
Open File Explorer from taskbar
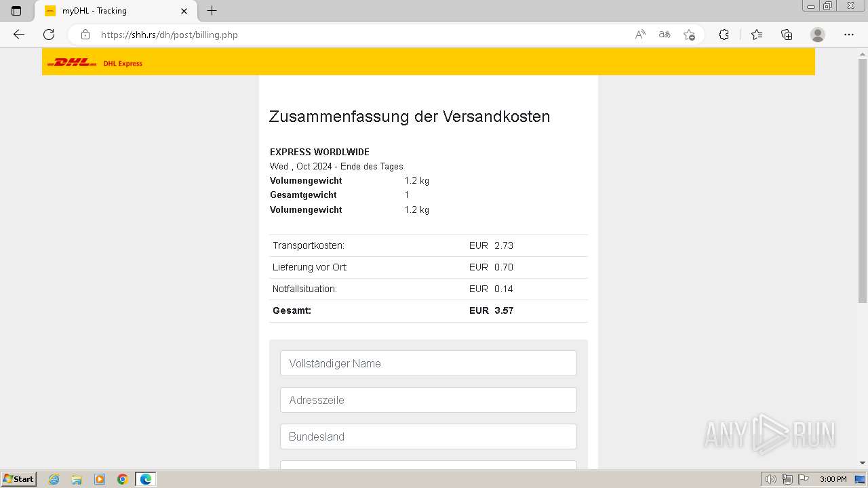(x=77, y=479)
